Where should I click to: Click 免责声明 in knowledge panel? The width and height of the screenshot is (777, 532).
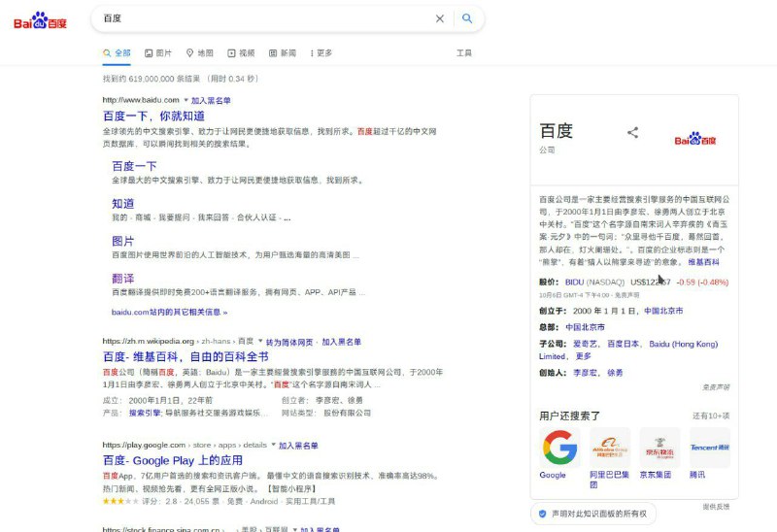point(716,386)
